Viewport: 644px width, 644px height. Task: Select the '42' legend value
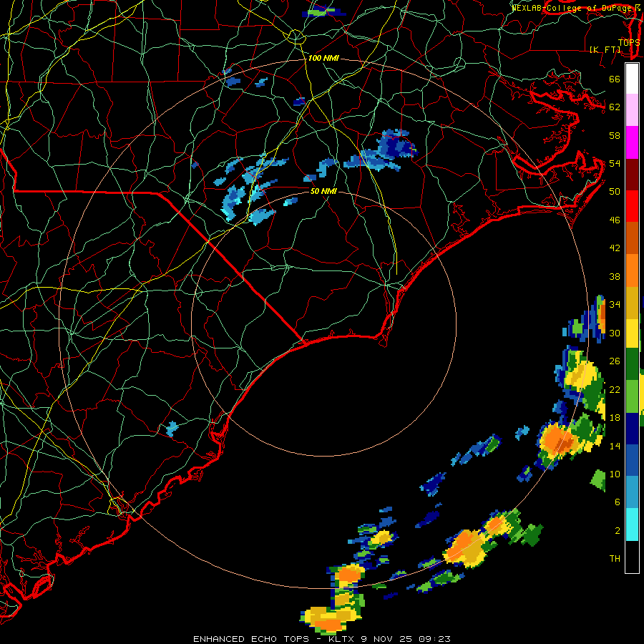coord(615,248)
